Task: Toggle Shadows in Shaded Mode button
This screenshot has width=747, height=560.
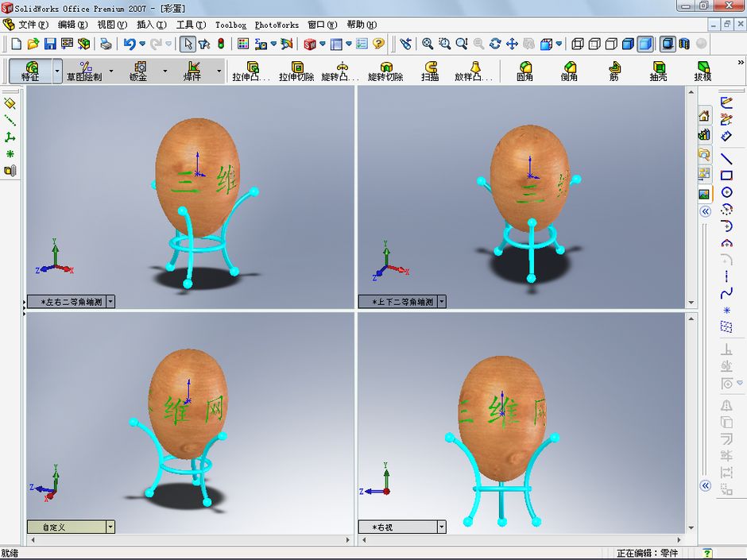Action: (668, 44)
